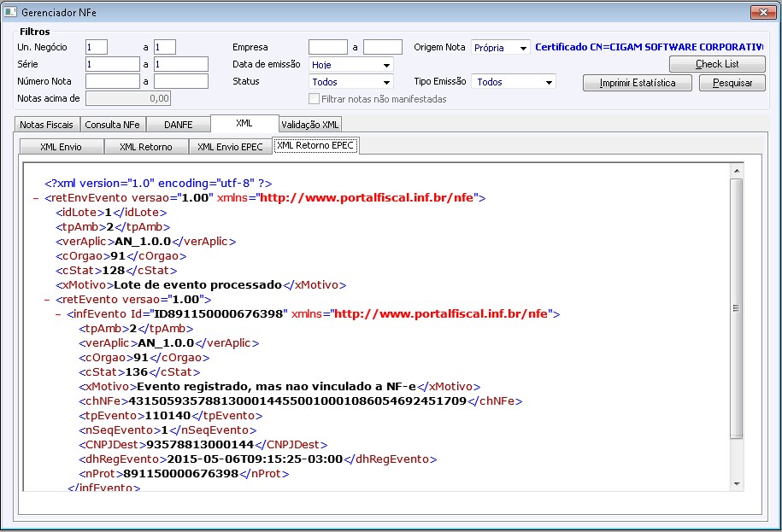The height and width of the screenshot is (532, 782).
Task: Click the xMotivo 'Lote de evento processado' text
Action: 198,285
